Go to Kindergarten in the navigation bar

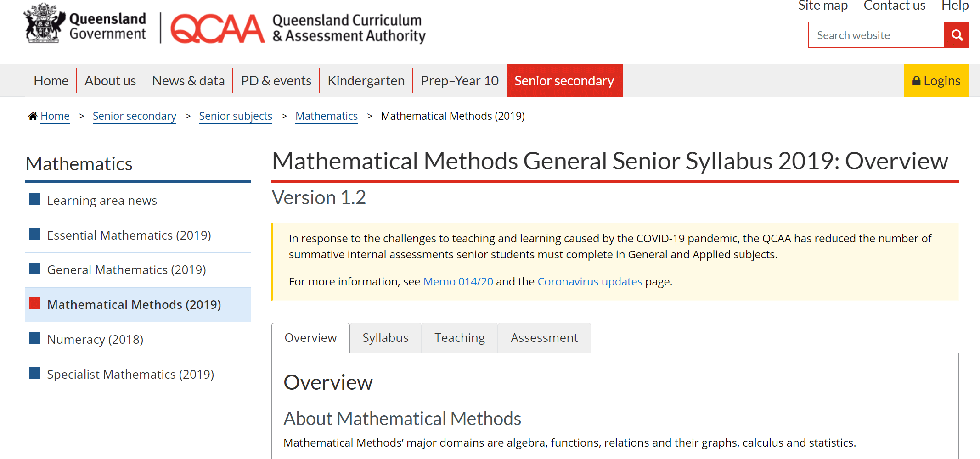[366, 81]
